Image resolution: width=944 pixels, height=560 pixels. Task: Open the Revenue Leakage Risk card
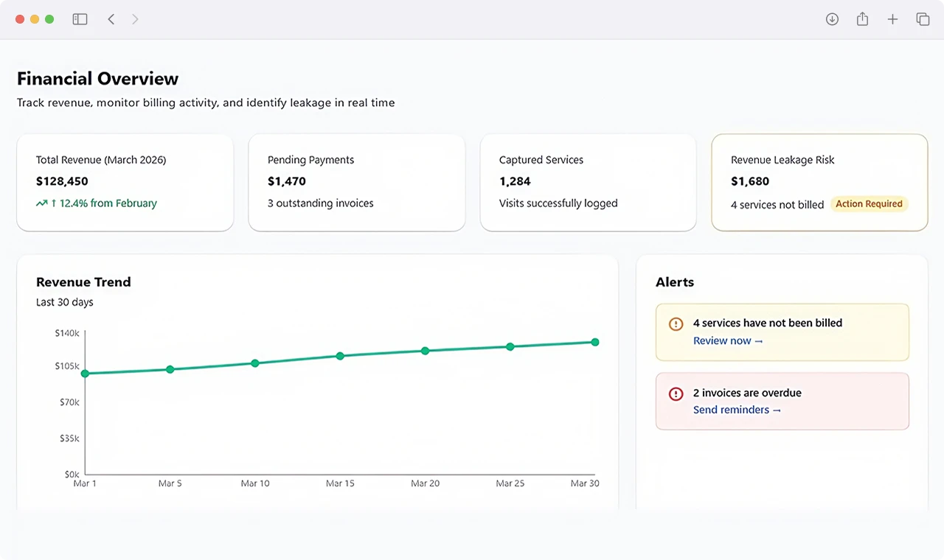click(x=819, y=183)
